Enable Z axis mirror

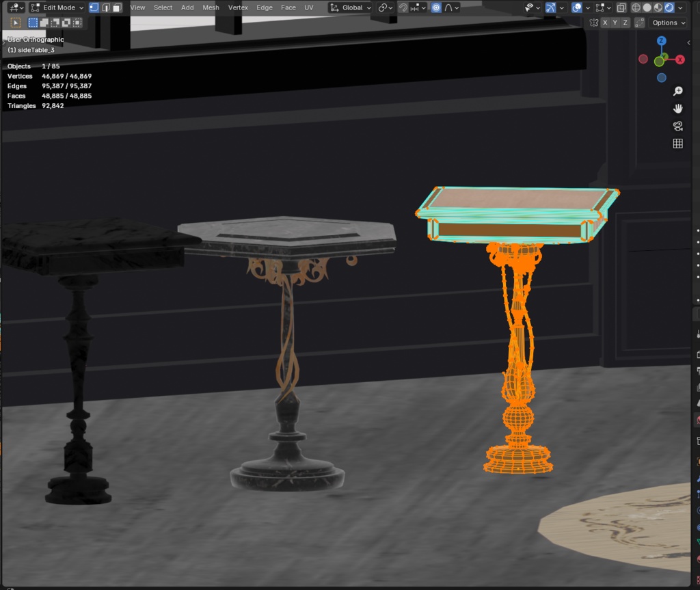[625, 23]
